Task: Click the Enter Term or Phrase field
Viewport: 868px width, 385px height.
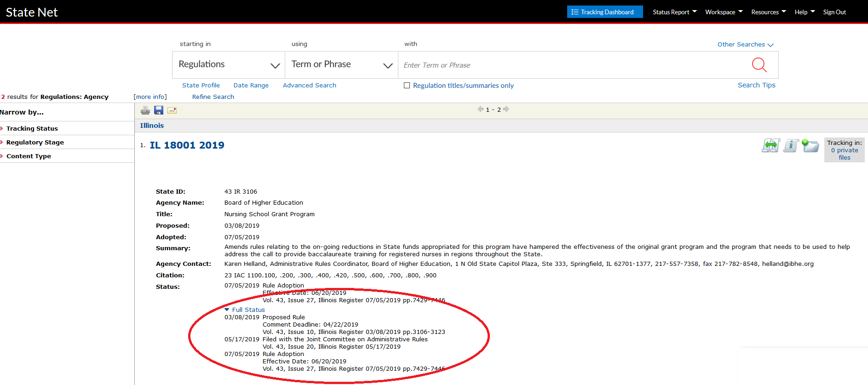Action: pyautogui.click(x=570, y=65)
